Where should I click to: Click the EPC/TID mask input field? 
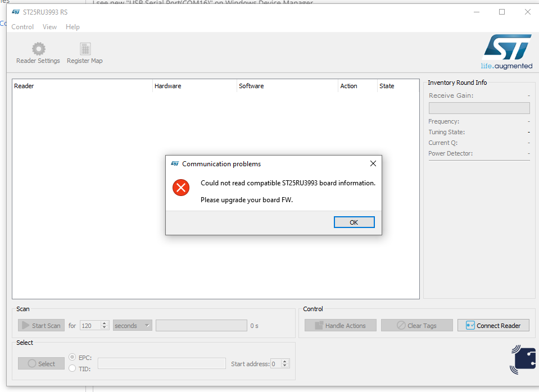[161, 363]
